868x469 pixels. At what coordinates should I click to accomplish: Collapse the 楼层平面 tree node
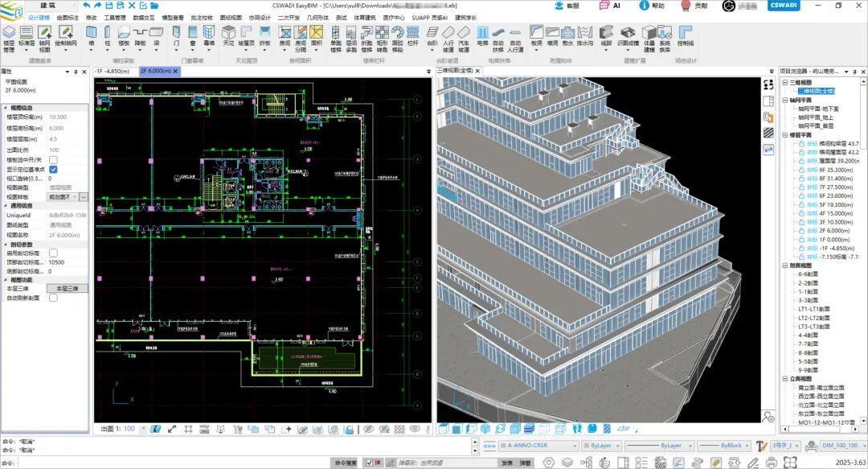(784, 135)
